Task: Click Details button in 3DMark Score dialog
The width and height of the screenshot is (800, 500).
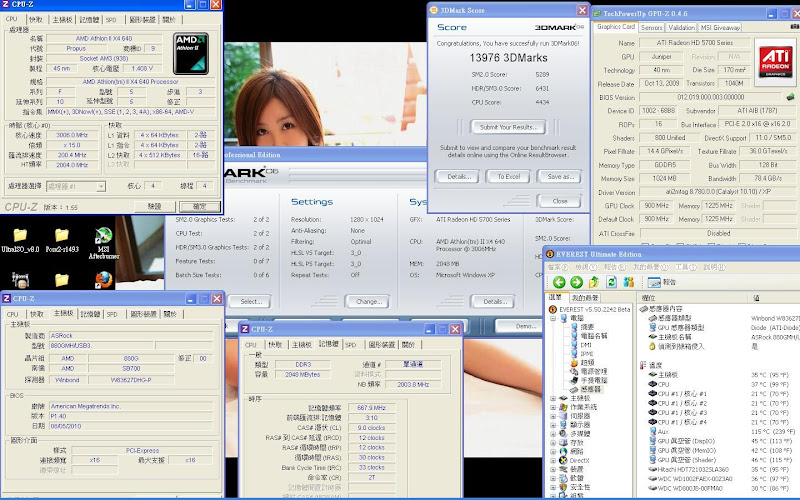Action: [458, 177]
